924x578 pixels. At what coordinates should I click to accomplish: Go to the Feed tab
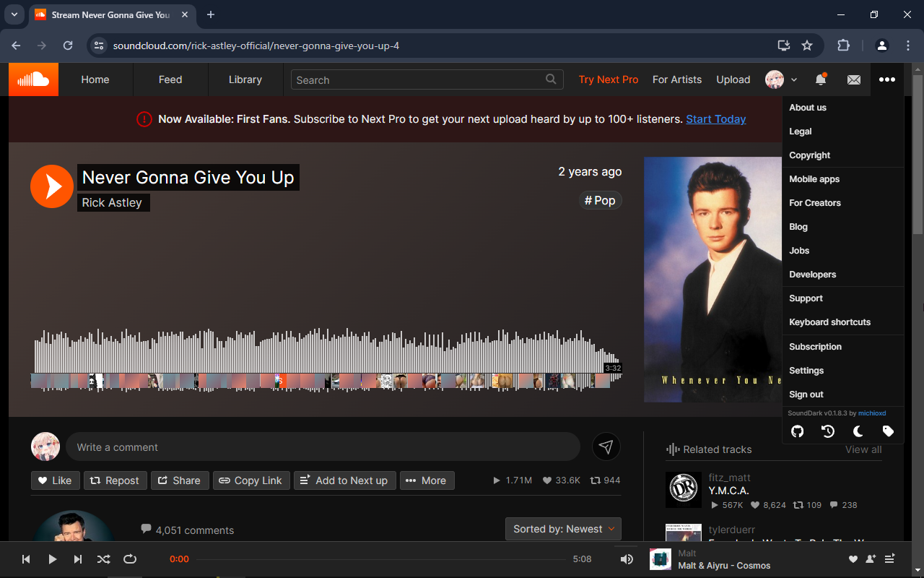(170, 79)
